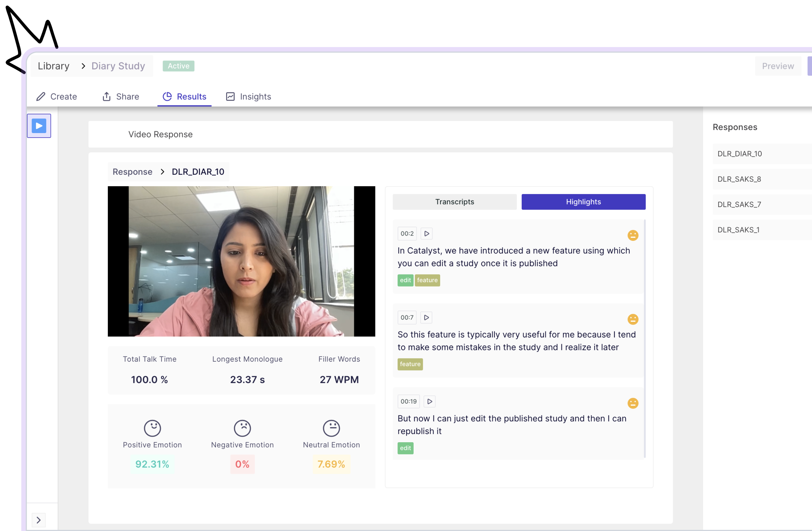
Task: Switch to the Results tab
Action: (185, 97)
